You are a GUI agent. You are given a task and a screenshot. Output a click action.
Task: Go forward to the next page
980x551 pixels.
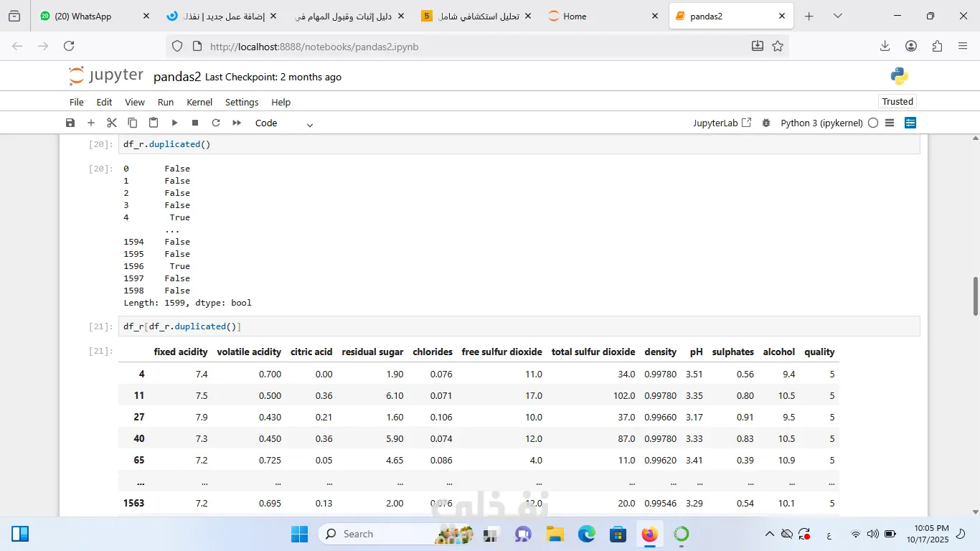43,46
